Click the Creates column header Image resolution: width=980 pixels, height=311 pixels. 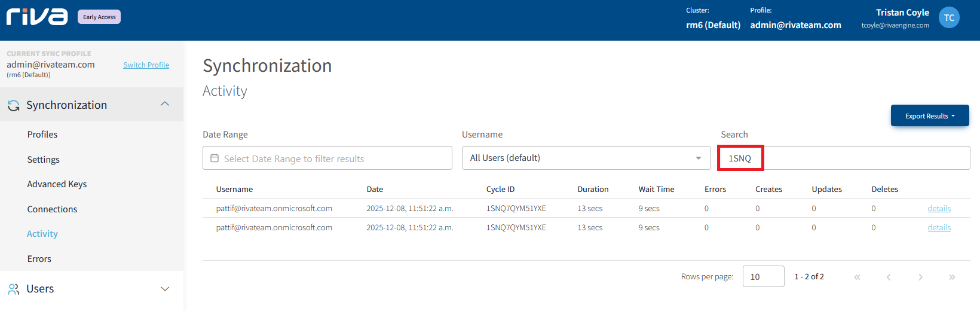(x=768, y=190)
